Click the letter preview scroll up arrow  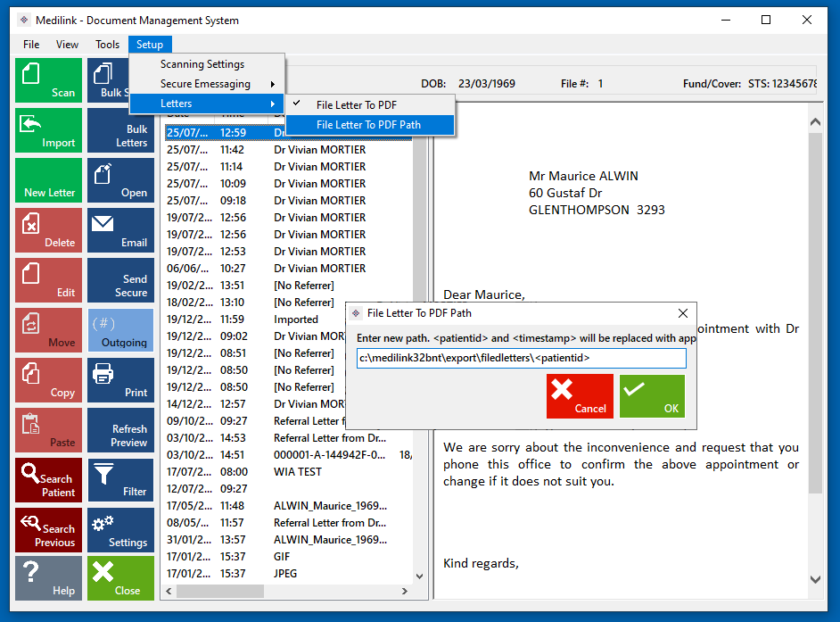pyautogui.click(x=815, y=122)
